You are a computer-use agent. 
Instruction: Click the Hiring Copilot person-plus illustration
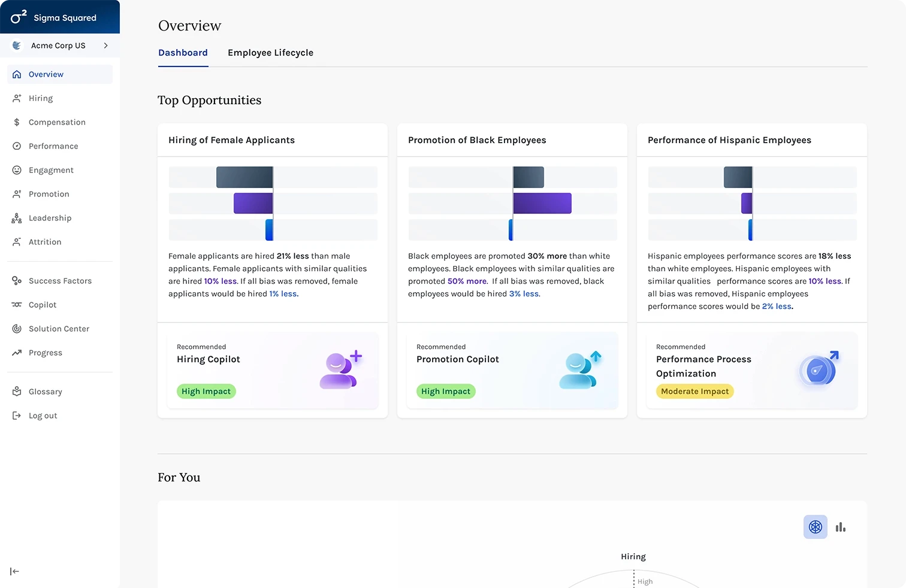(x=341, y=369)
